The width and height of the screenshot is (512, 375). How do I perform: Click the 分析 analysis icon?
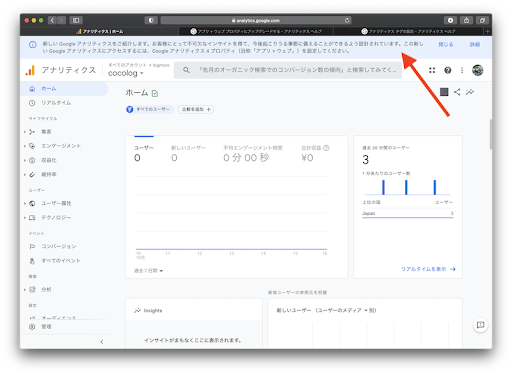pos(32,290)
